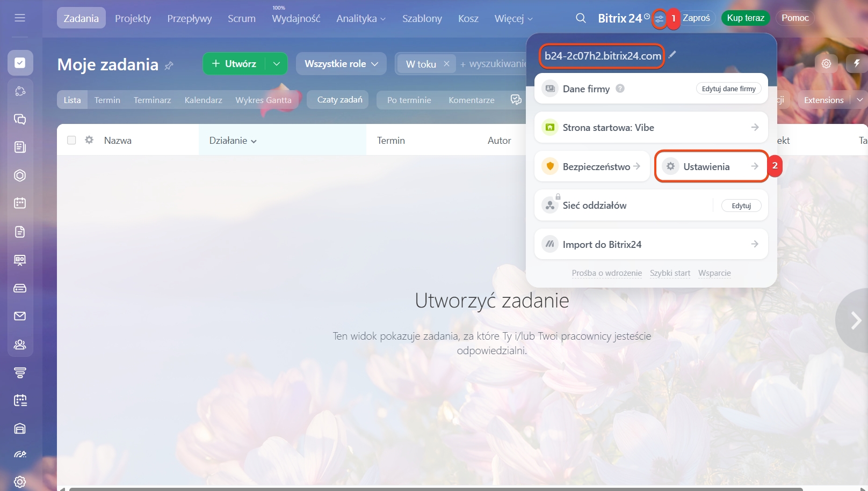This screenshot has height=491, width=868.
Task: Click the chat bubble icon after Komentarze
Action: point(516,100)
